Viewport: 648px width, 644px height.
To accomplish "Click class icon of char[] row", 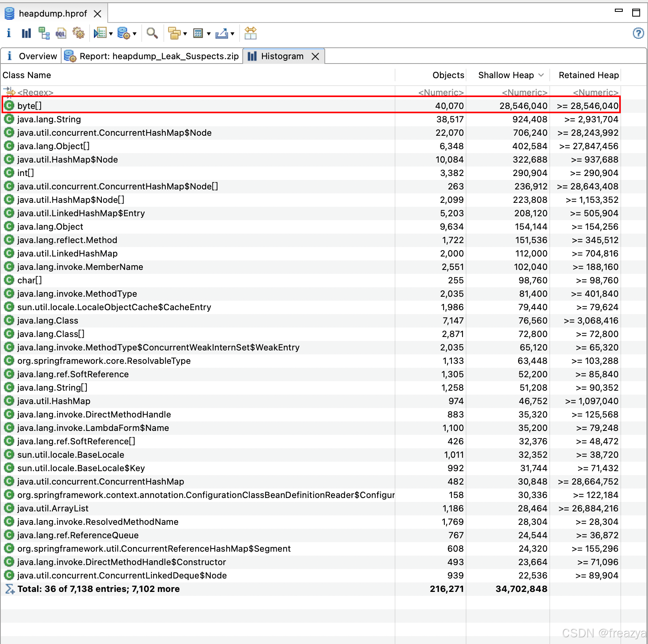I will coord(9,280).
